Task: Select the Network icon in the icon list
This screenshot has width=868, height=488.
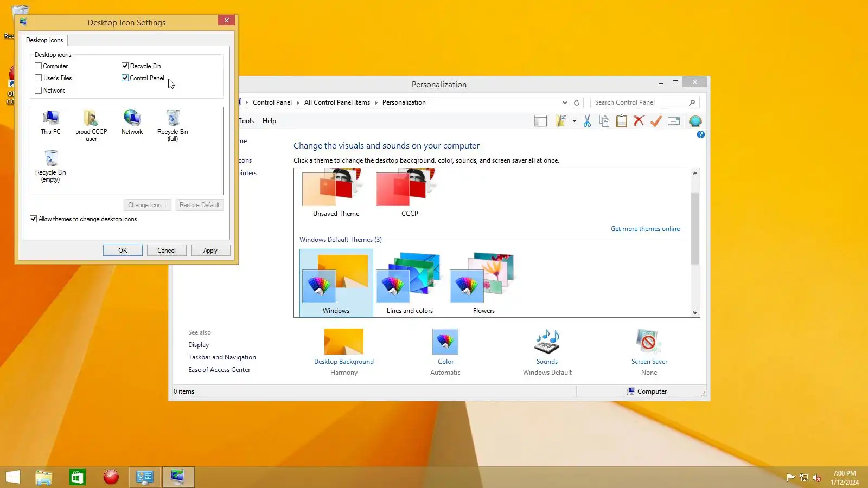Action: pyautogui.click(x=132, y=122)
